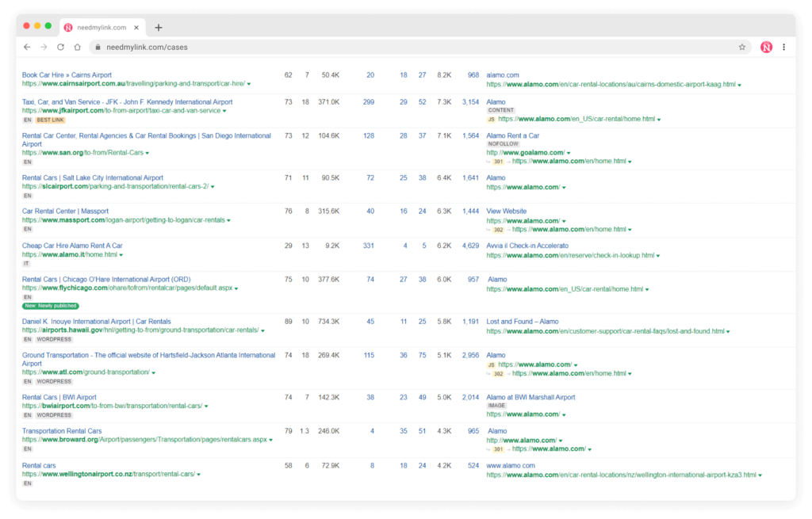Click the 301 redirect badge under goalamo.com
The height and width of the screenshot is (519, 812).
500,161
